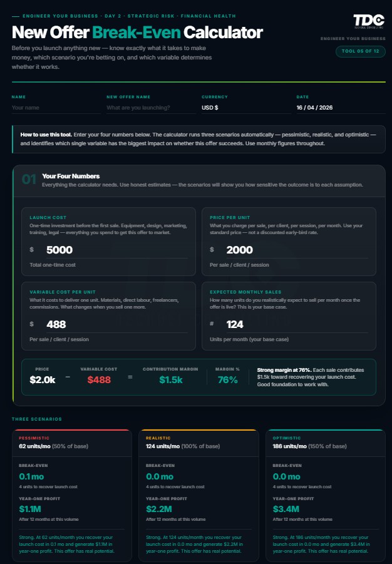Click the VARIABLE COST PER UNIT label

pos(63,292)
